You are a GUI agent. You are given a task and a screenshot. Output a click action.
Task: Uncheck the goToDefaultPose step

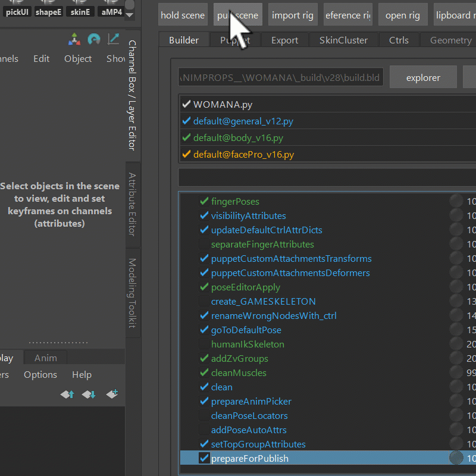[x=204, y=330]
